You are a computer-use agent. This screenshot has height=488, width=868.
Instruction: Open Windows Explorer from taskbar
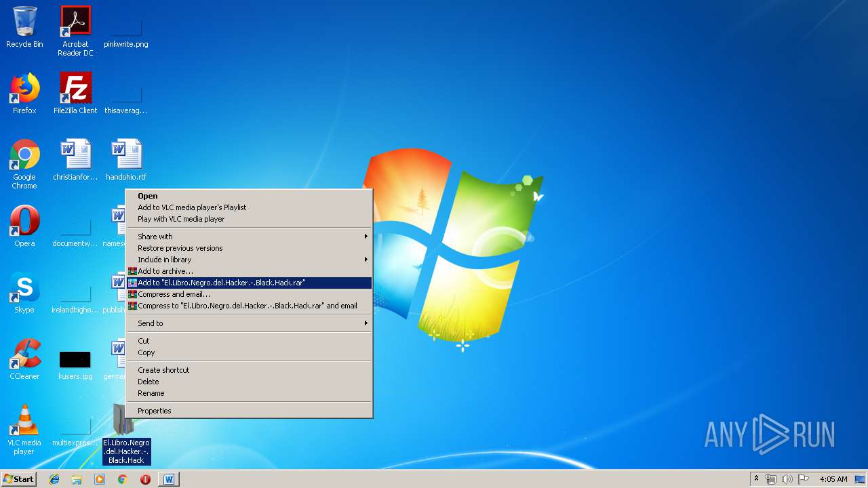point(77,479)
